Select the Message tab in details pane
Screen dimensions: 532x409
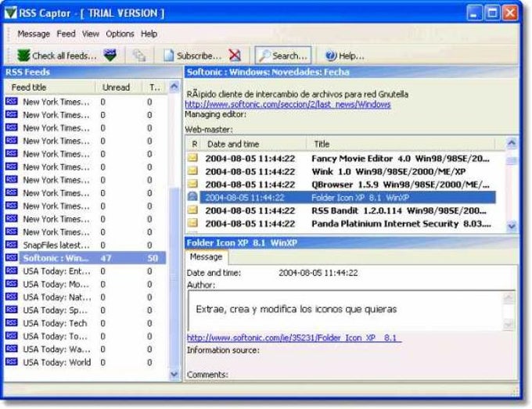click(x=207, y=257)
